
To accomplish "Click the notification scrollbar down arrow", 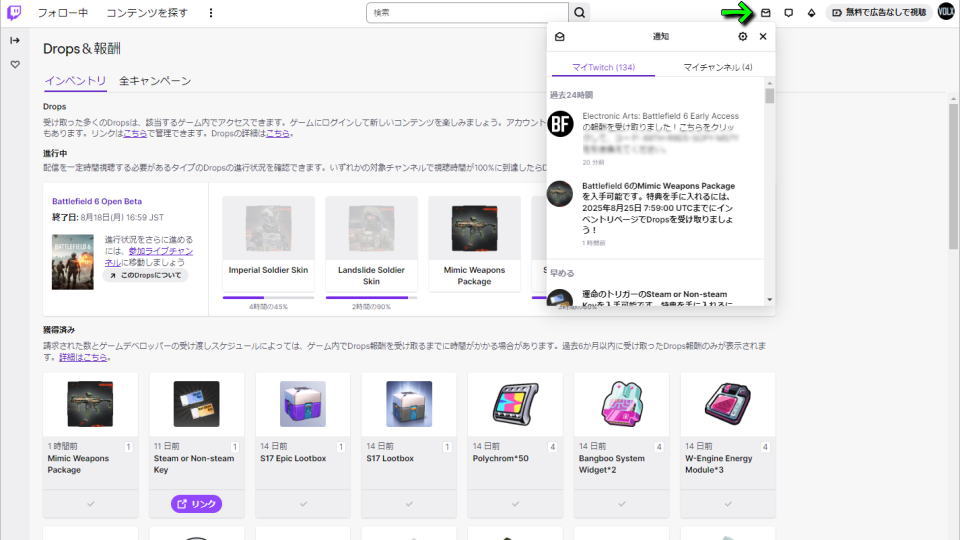I will click(770, 300).
